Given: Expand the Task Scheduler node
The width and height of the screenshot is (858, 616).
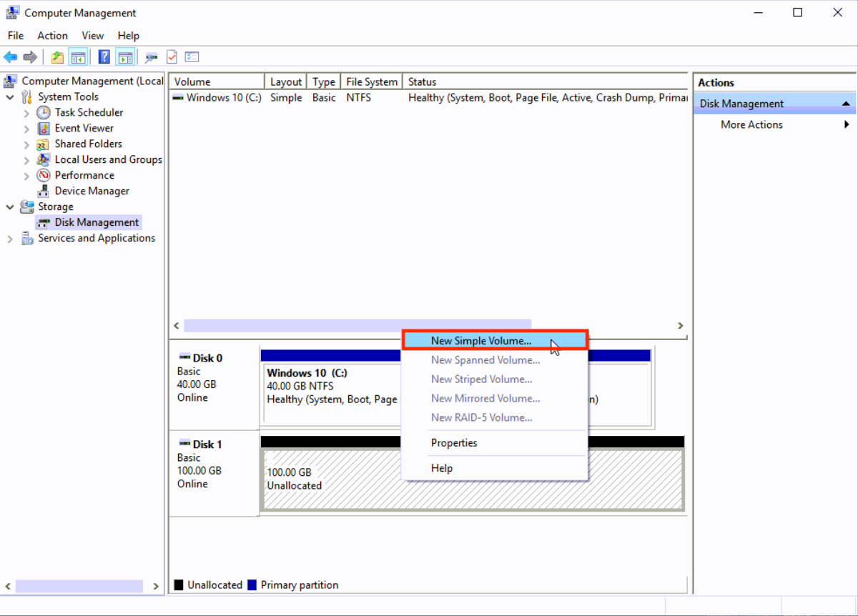Looking at the screenshot, I should 26,113.
